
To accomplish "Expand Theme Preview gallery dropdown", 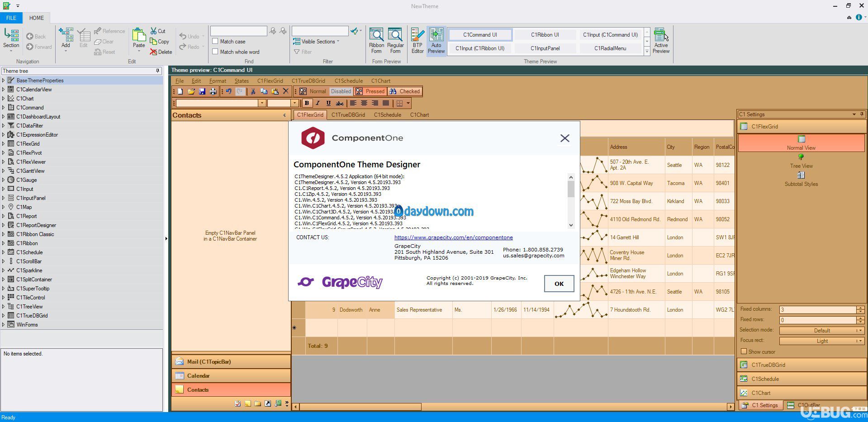I will [647, 52].
